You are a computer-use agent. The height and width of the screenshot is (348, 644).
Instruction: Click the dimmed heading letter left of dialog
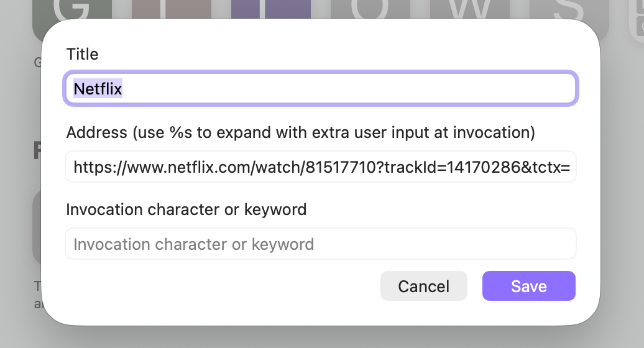37,150
